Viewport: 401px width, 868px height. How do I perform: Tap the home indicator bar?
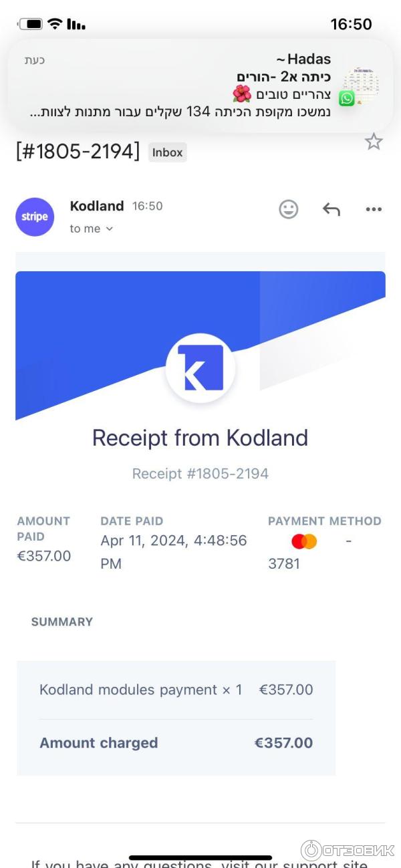click(200, 857)
